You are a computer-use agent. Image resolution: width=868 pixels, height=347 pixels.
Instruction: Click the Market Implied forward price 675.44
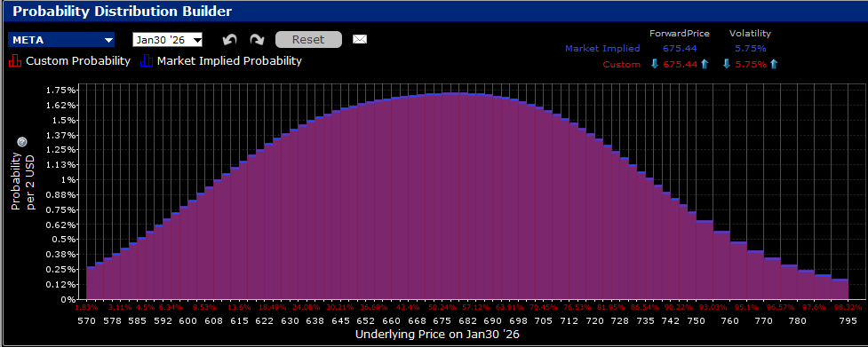pos(680,49)
